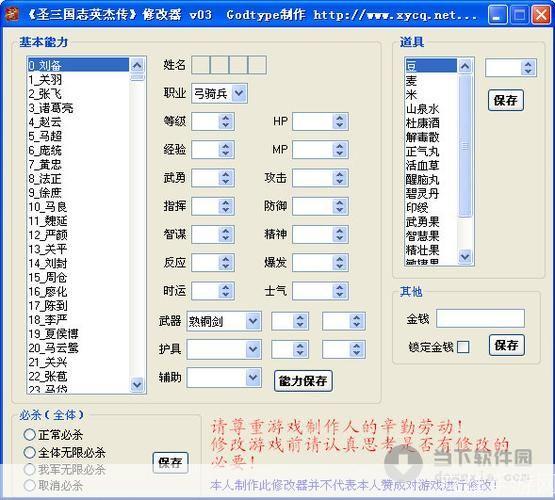
Task: Click the 智谋 spinner field
Action: pyautogui.click(x=212, y=234)
